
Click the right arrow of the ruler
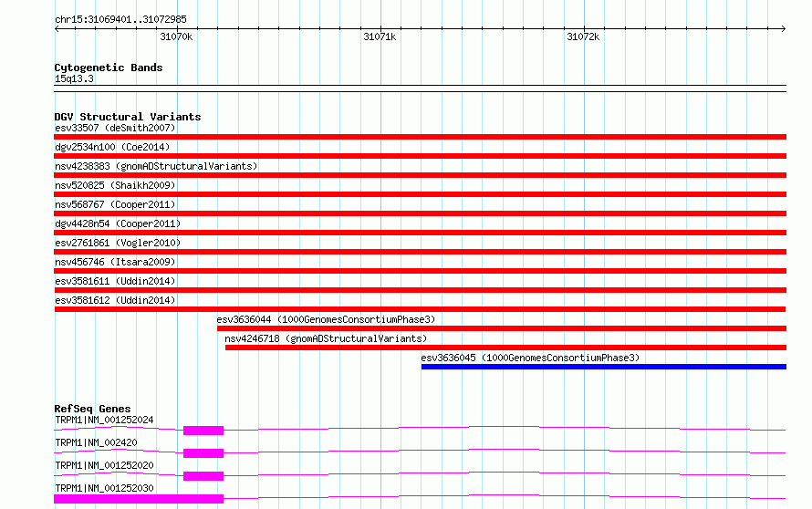coord(783,29)
